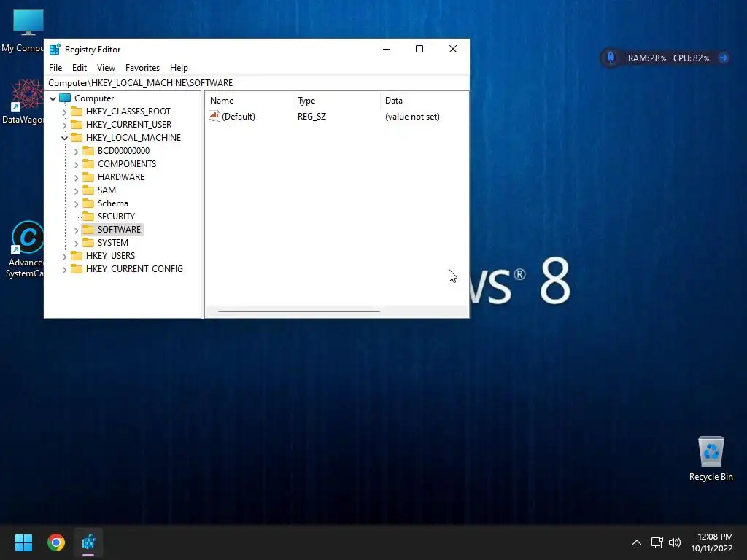Expand HKEY_CURRENT_USER chevron
Screen dimensions: 747x560
click(x=64, y=125)
